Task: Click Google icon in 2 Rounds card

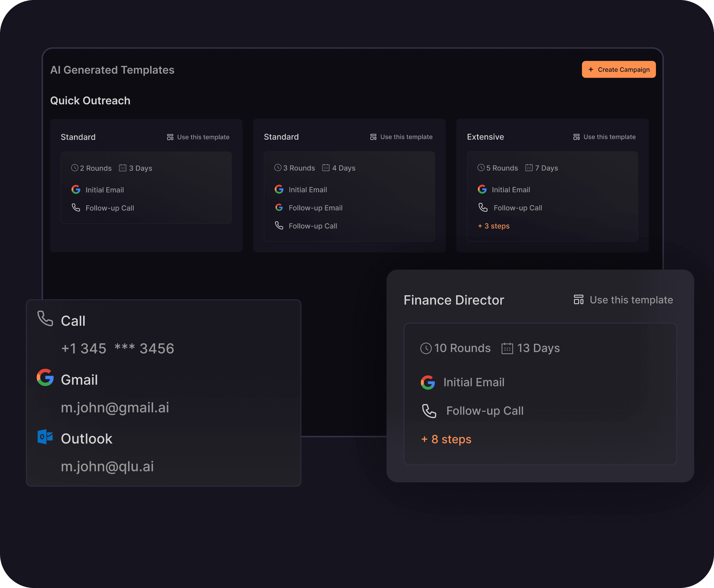Action: tap(76, 189)
